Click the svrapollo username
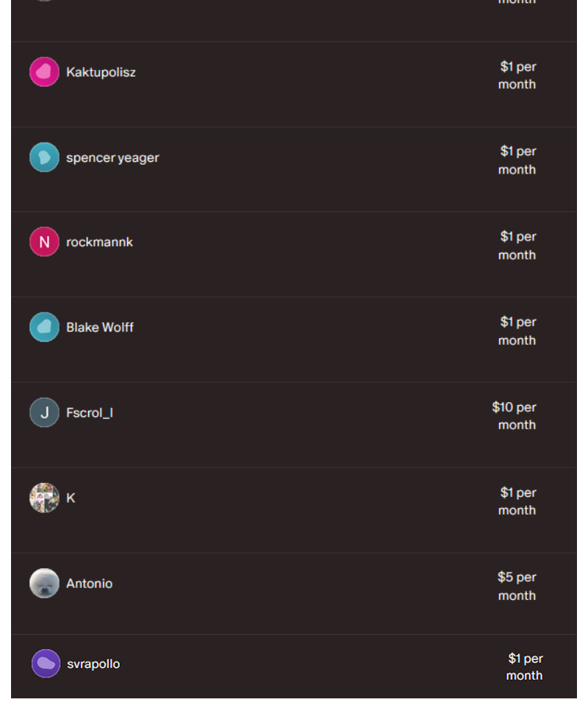 [93, 664]
